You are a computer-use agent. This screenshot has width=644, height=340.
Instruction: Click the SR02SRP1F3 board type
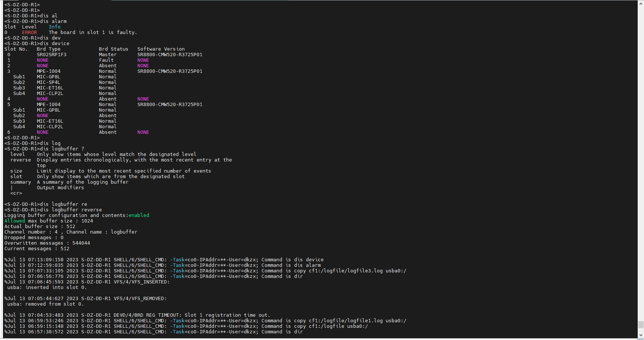coord(51,55)
